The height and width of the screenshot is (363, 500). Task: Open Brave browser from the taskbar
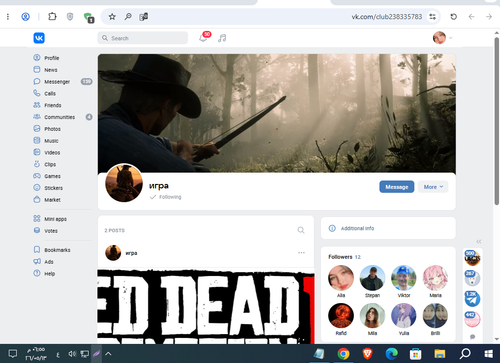tap(367, 354)
